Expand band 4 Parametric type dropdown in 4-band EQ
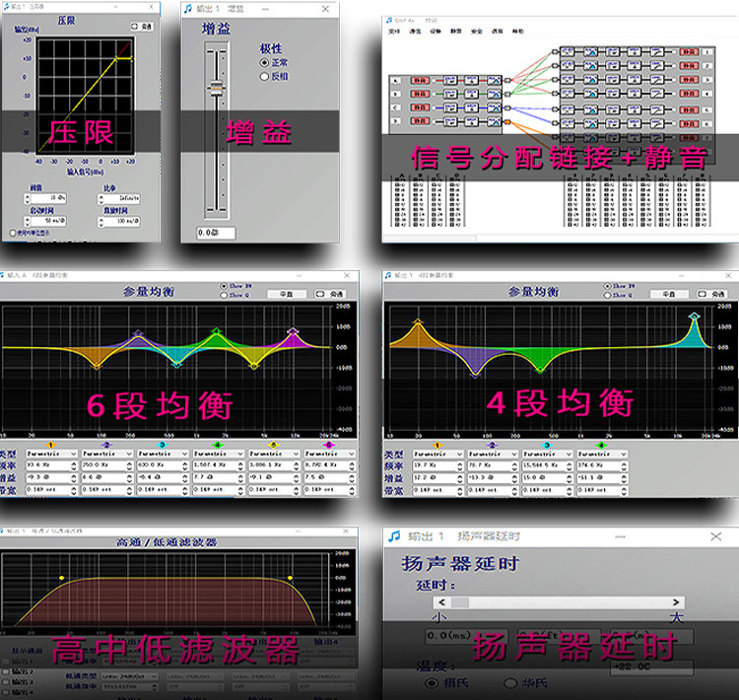This screenshot has height=700, width=739. coord(602,454)
